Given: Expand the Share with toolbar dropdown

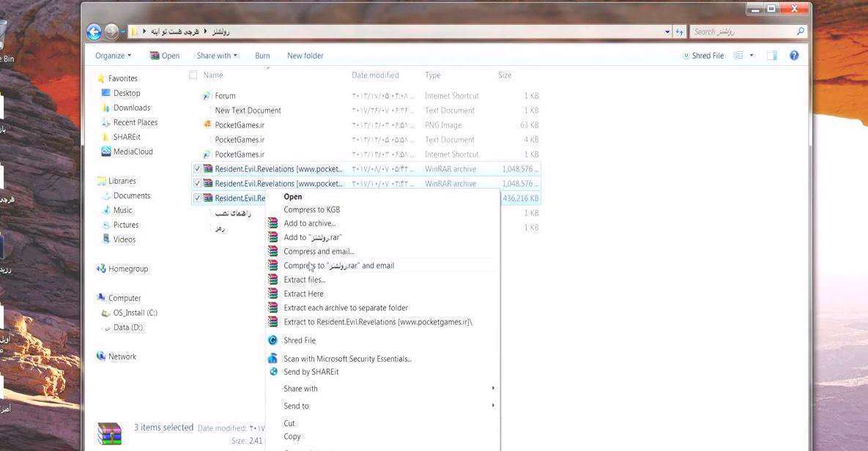Looking at the screenshot, I should click(x=217, y=56).
